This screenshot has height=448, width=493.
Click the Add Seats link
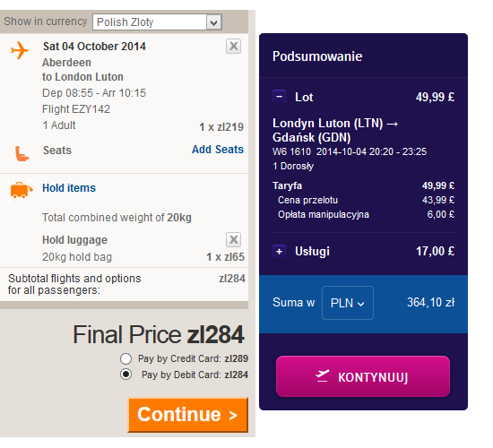tap(218, 150)
